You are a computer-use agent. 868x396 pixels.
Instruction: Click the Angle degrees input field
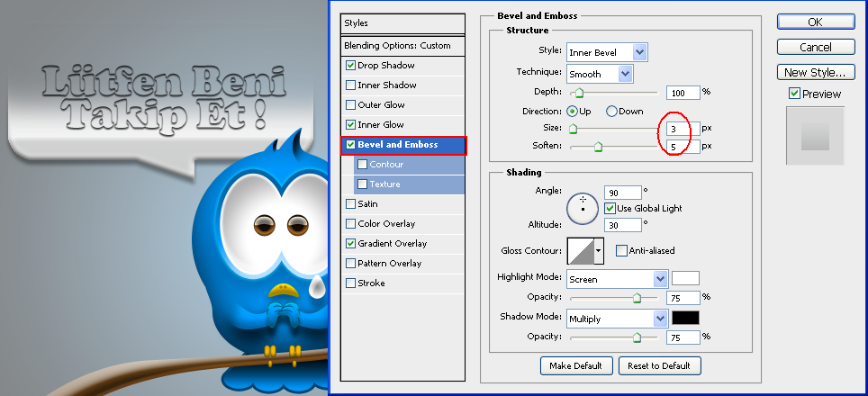coord(623,193)
